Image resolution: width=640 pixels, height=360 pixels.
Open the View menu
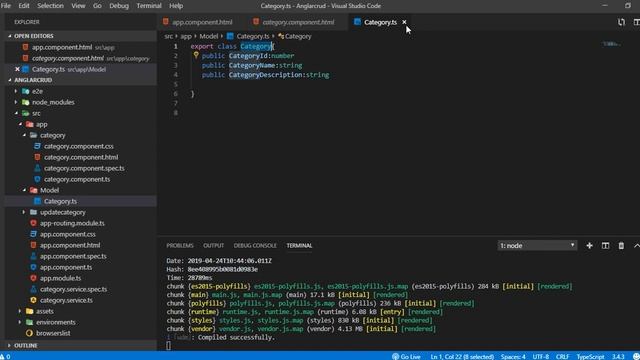[x=78, y=6]
